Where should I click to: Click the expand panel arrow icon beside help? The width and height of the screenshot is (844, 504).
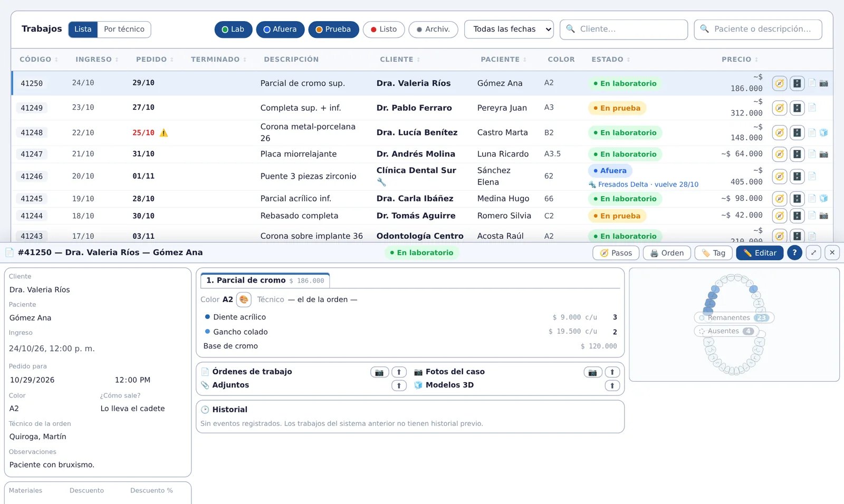point(813,253)
